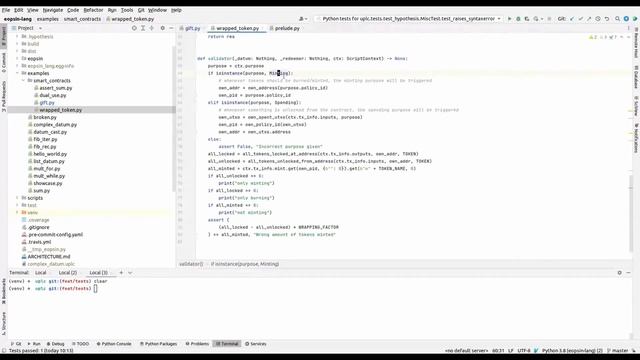Toggle the Database right sidebar button
The height and width of the screenshot is (360, 640).
[636, 77]
